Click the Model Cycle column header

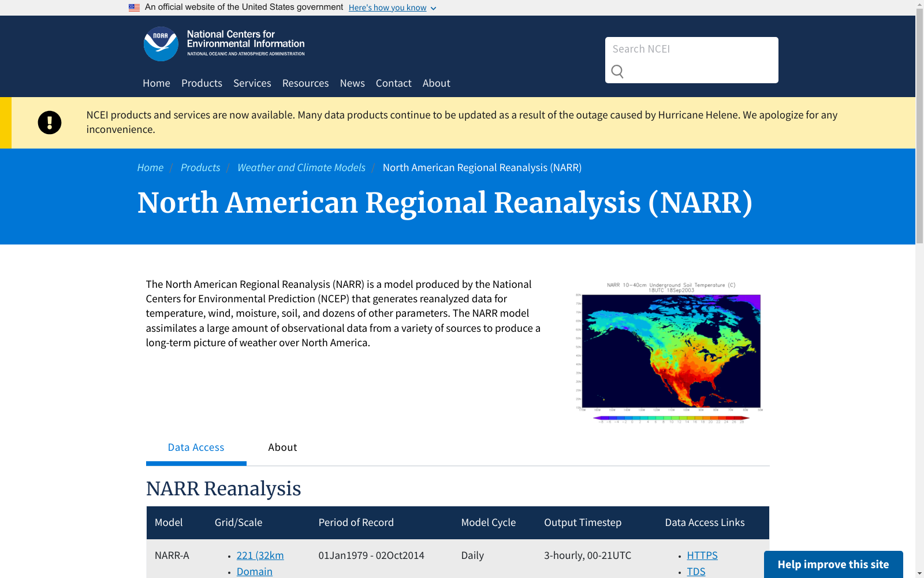489,523
